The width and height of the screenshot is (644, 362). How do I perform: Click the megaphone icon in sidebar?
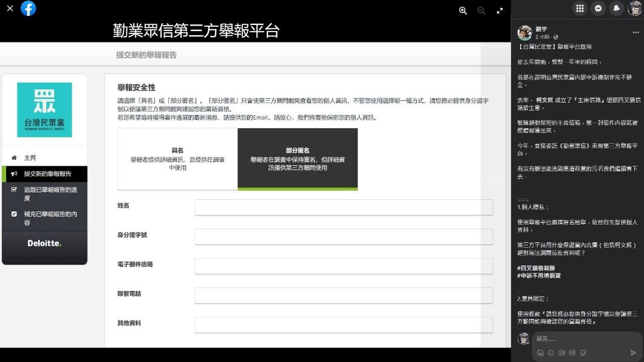[14, 174]
